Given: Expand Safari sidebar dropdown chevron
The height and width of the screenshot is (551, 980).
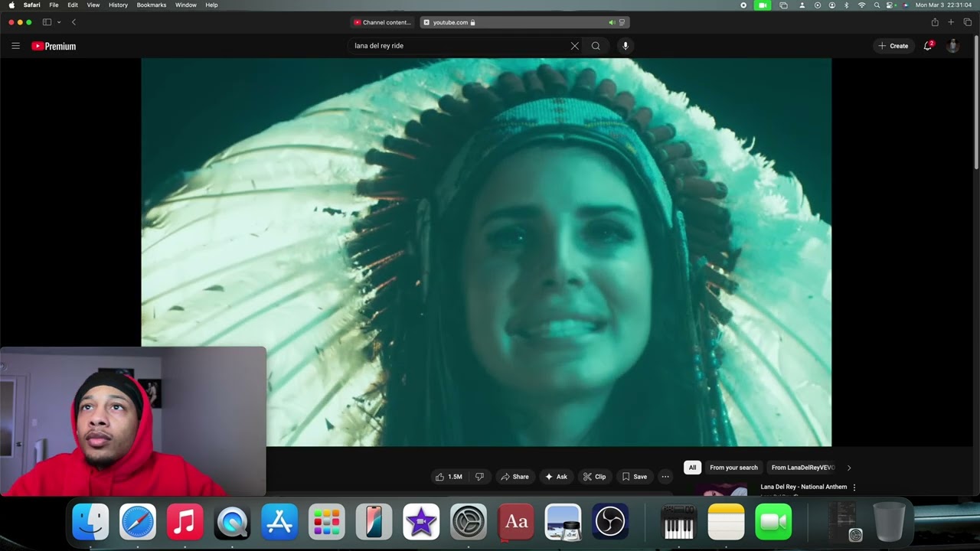Looking at the screenshot, I should tap(59, 22).
